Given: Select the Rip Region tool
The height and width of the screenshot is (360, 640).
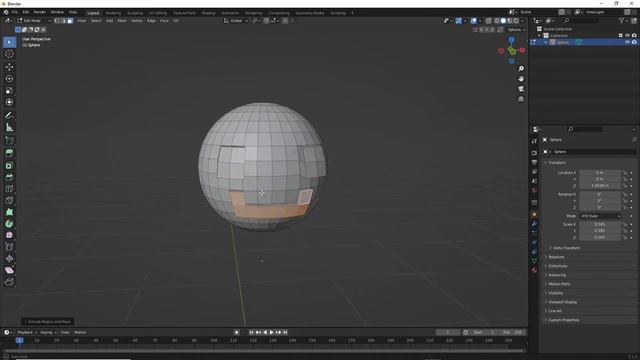Looking at the screenshot, I should pos(9,282).
